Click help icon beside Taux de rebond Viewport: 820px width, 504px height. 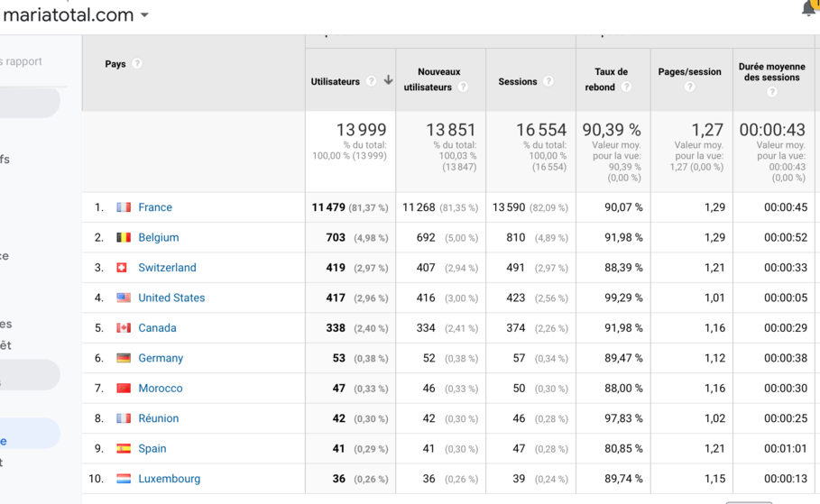coord(626,87)
